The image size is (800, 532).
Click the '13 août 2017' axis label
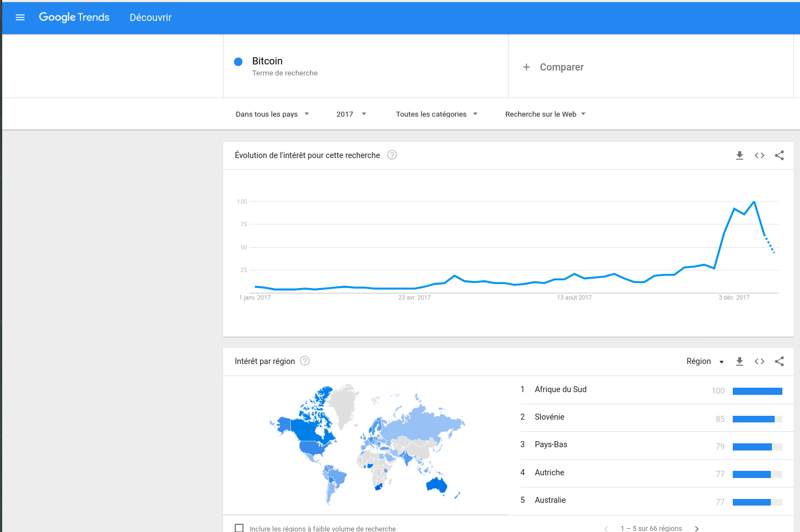tap(574, 297)
